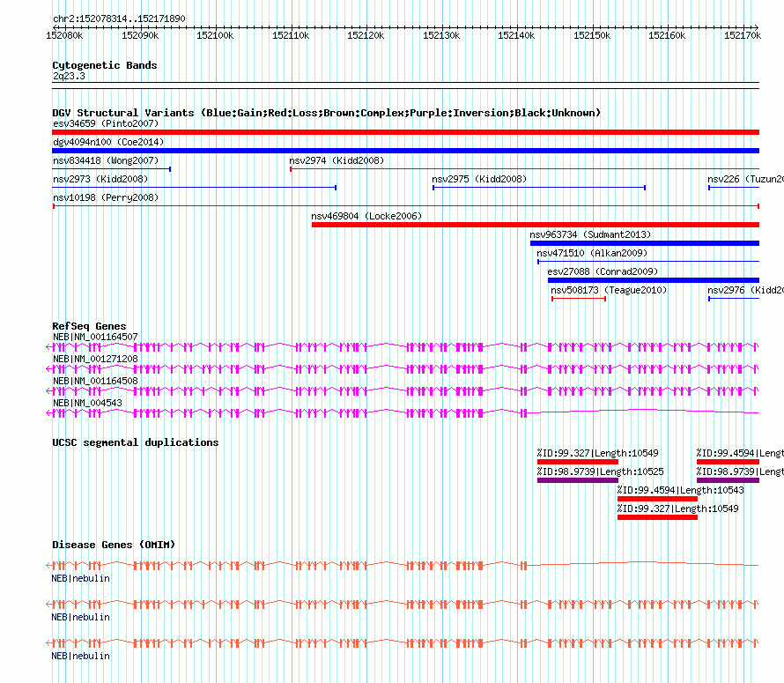Open nsv2974 (Kidd2008) variant label

tap(337, 160)
